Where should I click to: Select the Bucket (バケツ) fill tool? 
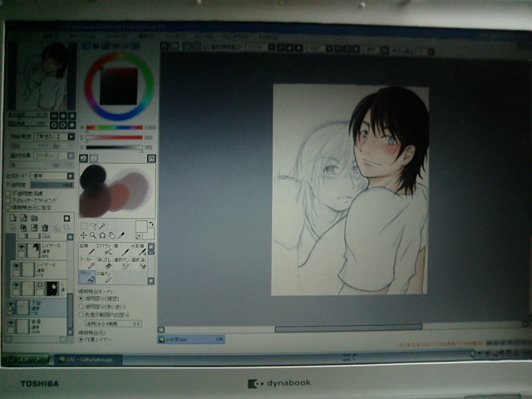point(87,277)
